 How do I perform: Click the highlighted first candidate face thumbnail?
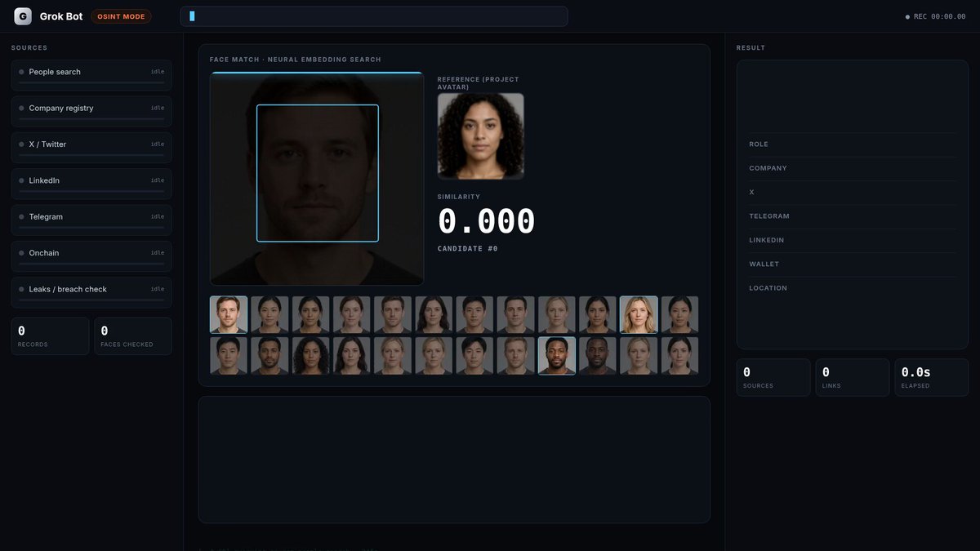tap(229, 314)
